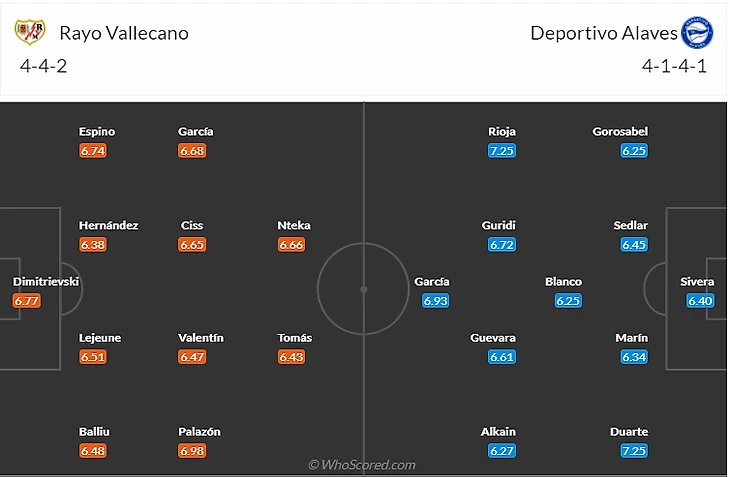Screen dimensions: 730x477
Task: Open the Rayo Vallecano team name link
Action: 124,32
